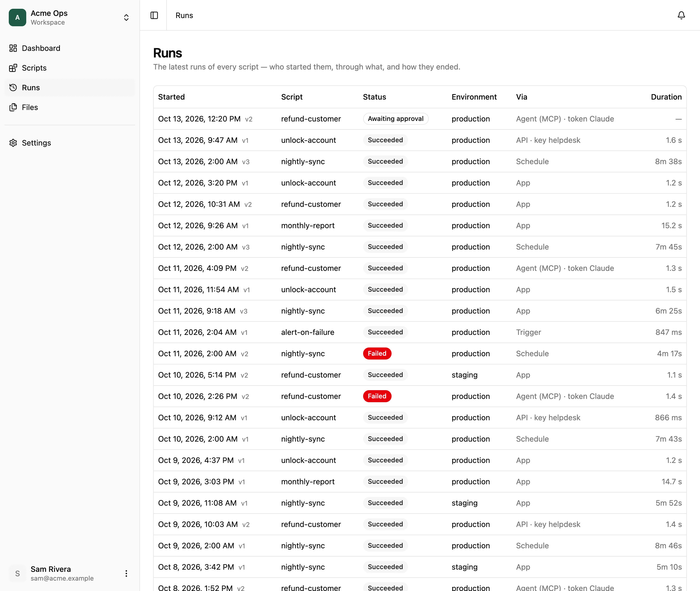The height and width of the screenshot is (591, 700).
Task: Click API key helpdesk in Oct 9 10:03 AM row
Action: point(548,525)
